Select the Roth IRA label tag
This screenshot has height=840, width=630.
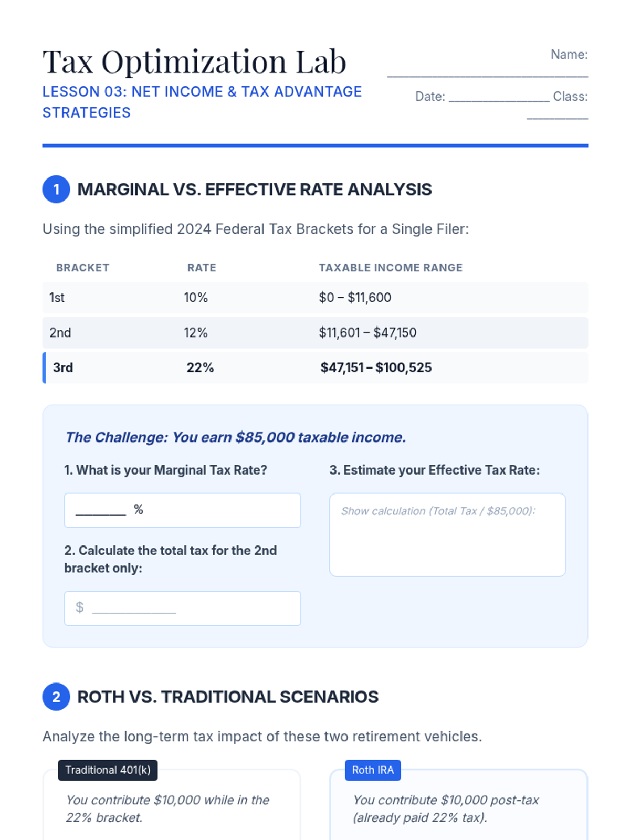coord(373,770)
